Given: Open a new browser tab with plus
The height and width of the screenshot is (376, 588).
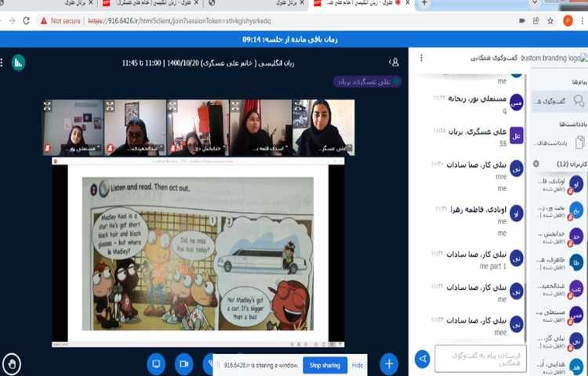Looking at the screenshot, I should point(424,3).
